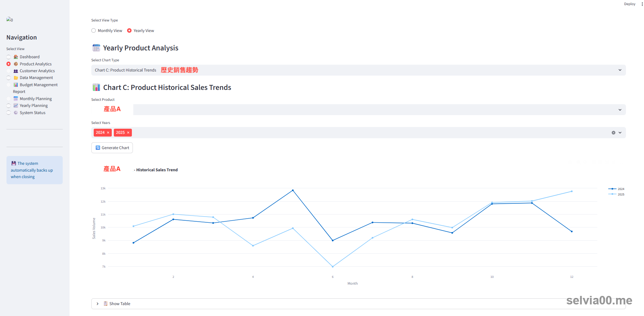Click the Show Table clipboard icon
Image resolution: width=644 pixels, height=316 pixels.
click(106, 304)
